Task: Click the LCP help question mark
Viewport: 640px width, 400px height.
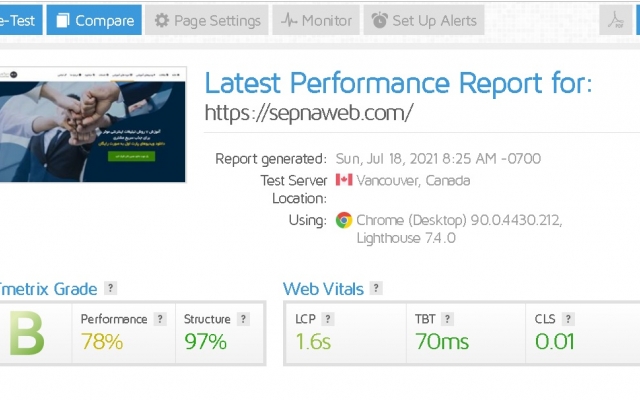Action: coord(328,319)
